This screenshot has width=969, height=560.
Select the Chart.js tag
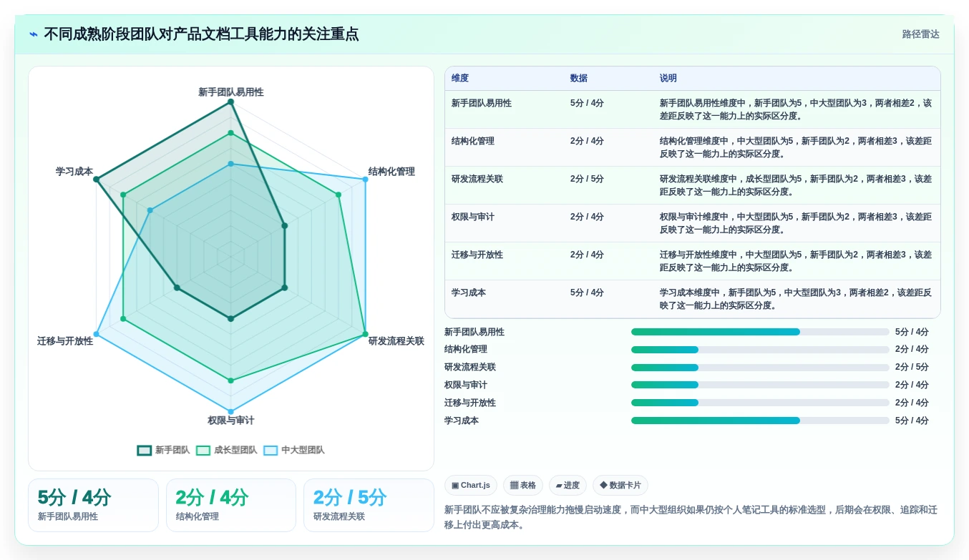pos(471,486)
